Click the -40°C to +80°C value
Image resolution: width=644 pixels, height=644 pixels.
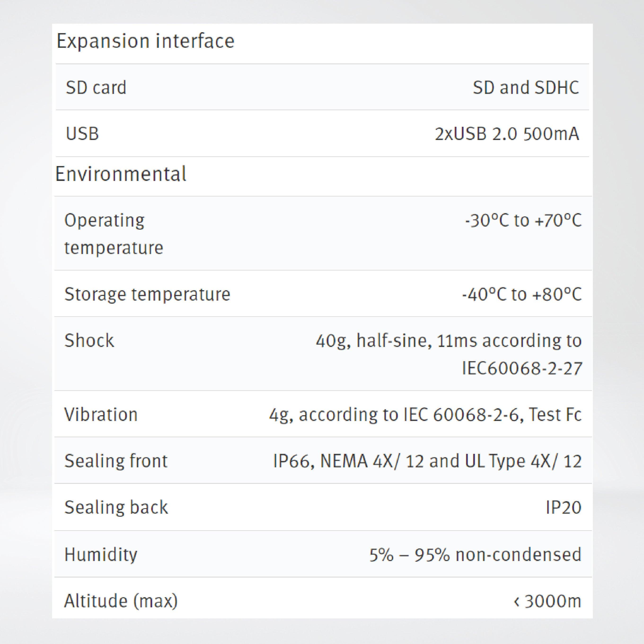(522, 294)
